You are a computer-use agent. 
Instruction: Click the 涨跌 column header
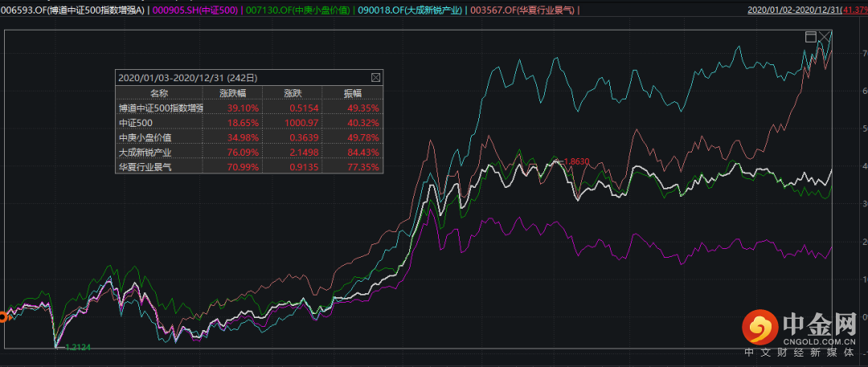pyautogui.click(x=293, y=93)
